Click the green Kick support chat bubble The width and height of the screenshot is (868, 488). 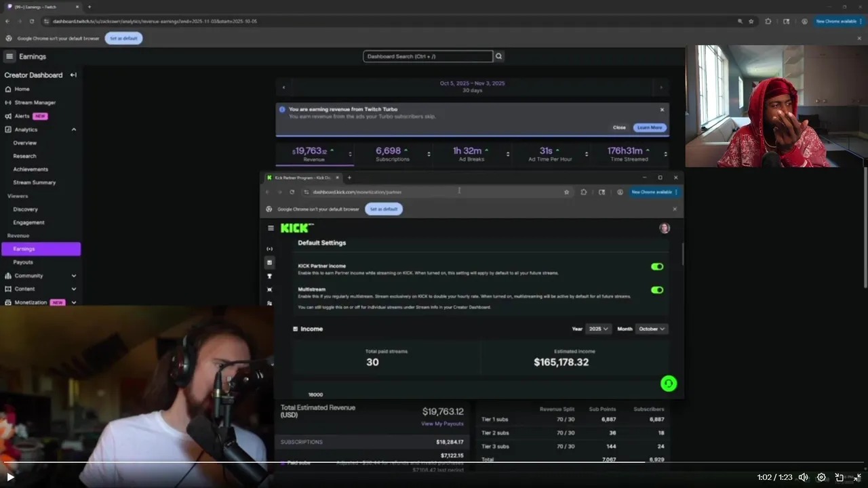tap(669, 384)
